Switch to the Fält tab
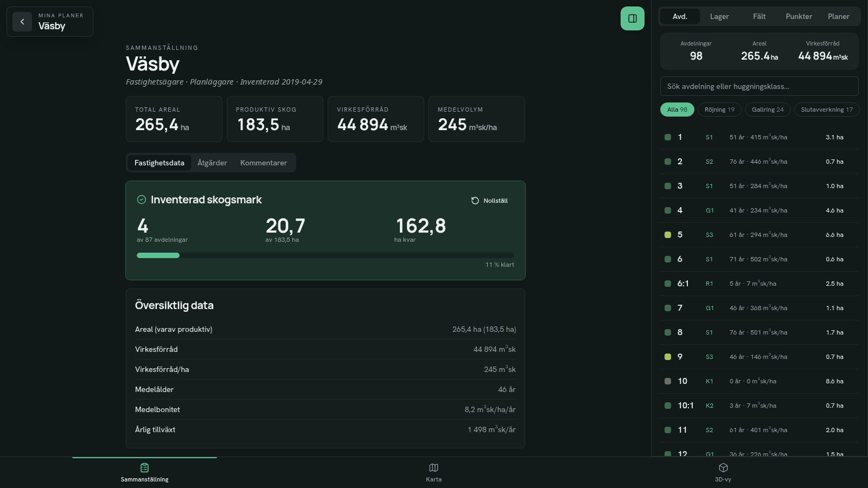This screenshot has width=868, height=488. point(759,16)
